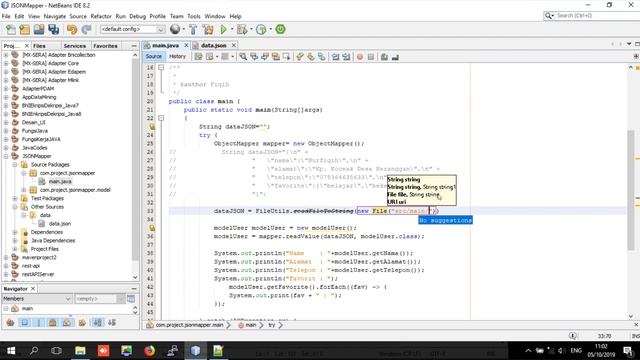Click the Shift Line Right icon
This screenshot has width=640, height=360.
click(347, 57)
